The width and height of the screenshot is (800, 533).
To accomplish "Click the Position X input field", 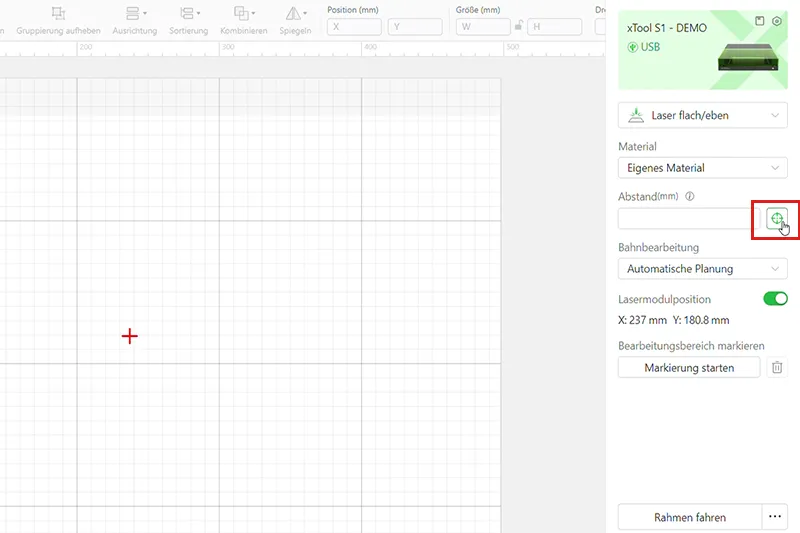I will point(354,27).
